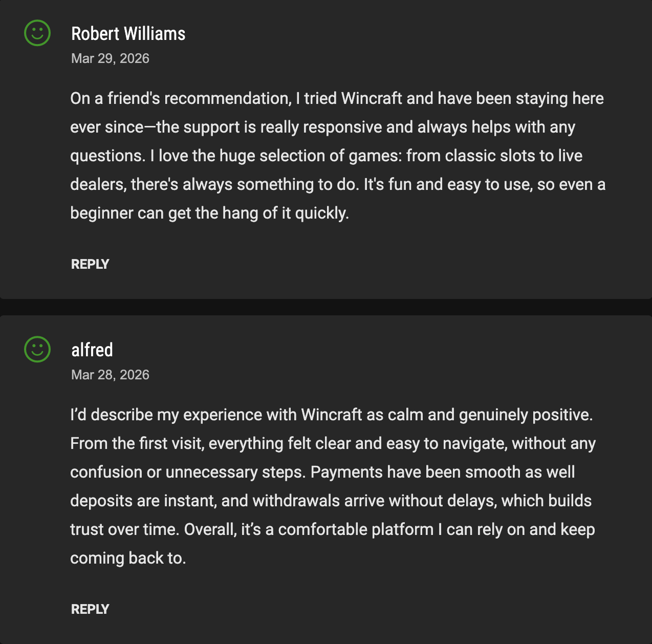Click the green smiley icon beside alfred
652x644 pixels.
(37, 350)
